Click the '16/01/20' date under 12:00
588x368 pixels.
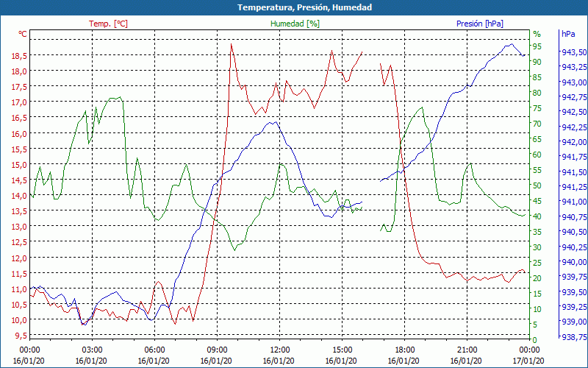[x=279, y=361]
